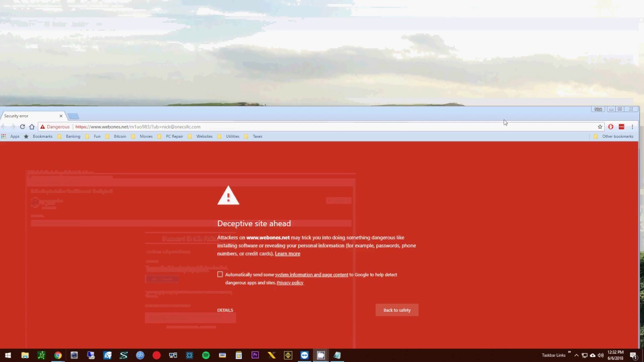
Task: Open the network status tray icon
Action: (584, 355)
